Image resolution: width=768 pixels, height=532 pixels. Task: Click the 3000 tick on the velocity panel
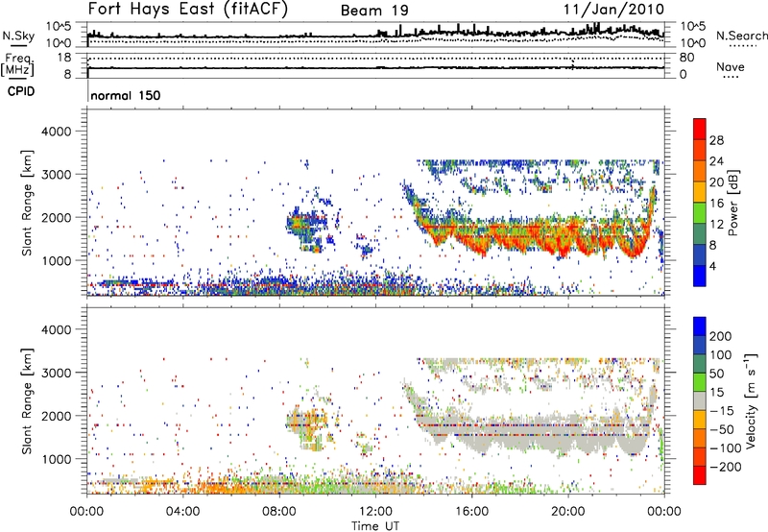pyautogui.click(x=57, y=373)
